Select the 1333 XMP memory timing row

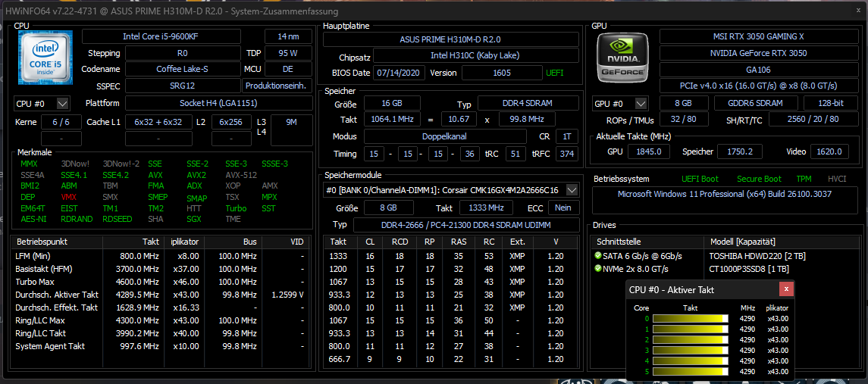pos(450,256)
